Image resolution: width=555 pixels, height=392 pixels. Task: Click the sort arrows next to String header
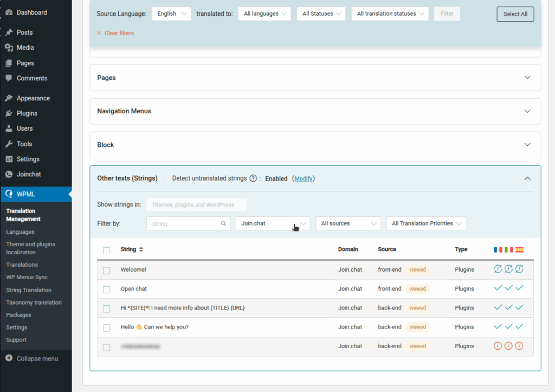tap(141, 249)
